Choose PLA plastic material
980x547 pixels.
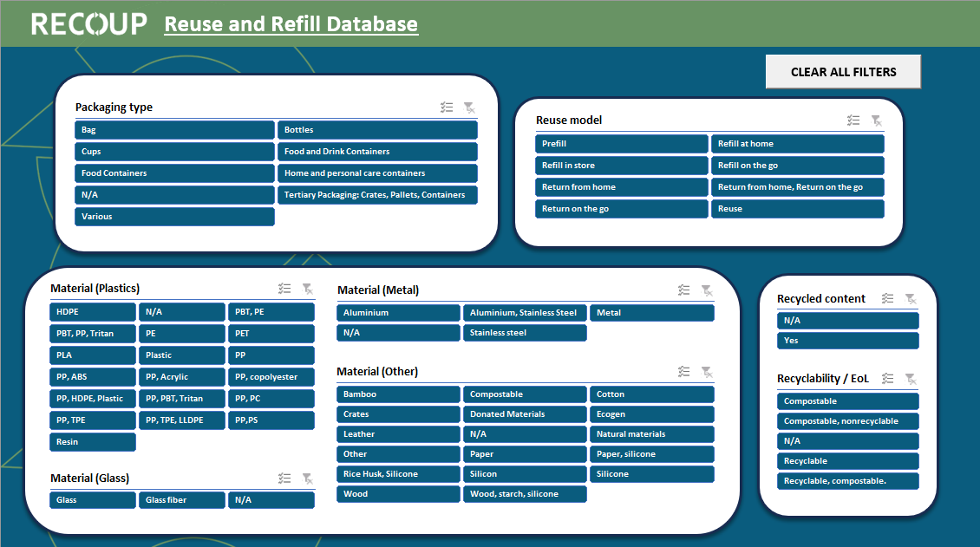click(x=93, y=355)
